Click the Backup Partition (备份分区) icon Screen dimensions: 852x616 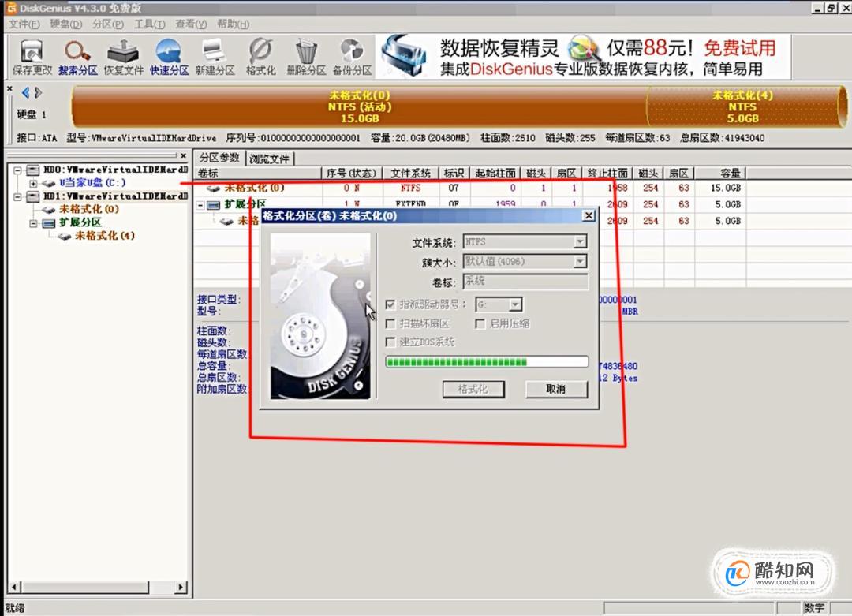(x=352, y=58)
